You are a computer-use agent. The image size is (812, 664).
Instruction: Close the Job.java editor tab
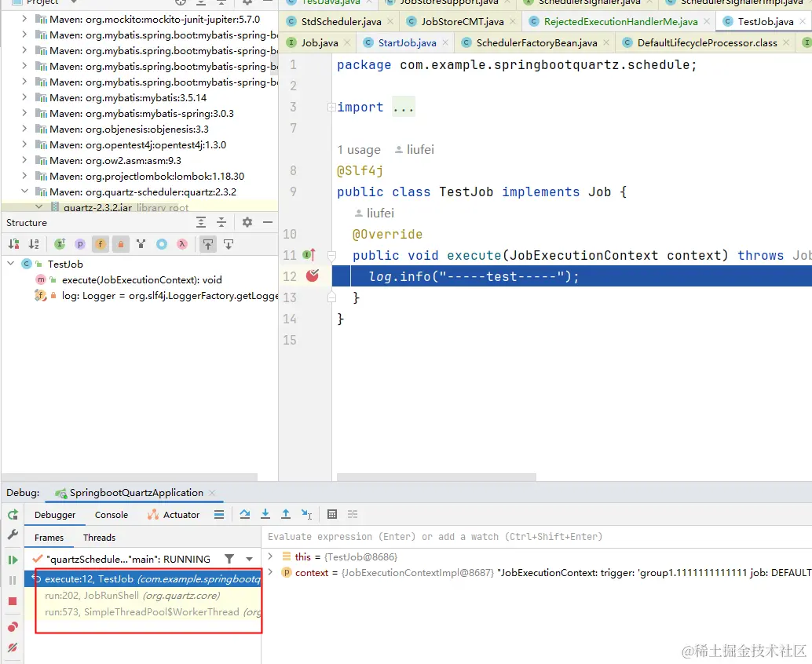(x=347, y=43)
